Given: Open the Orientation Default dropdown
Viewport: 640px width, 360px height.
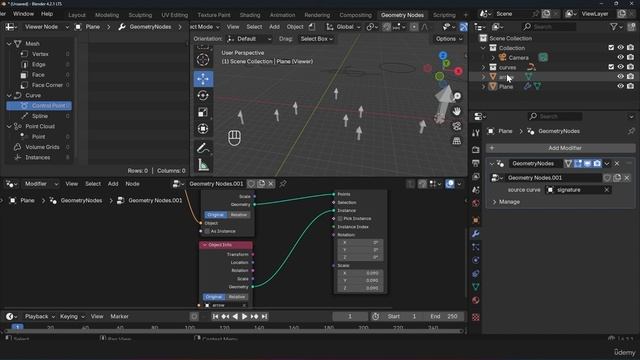Looking at the screenshot, I should 249,39.
